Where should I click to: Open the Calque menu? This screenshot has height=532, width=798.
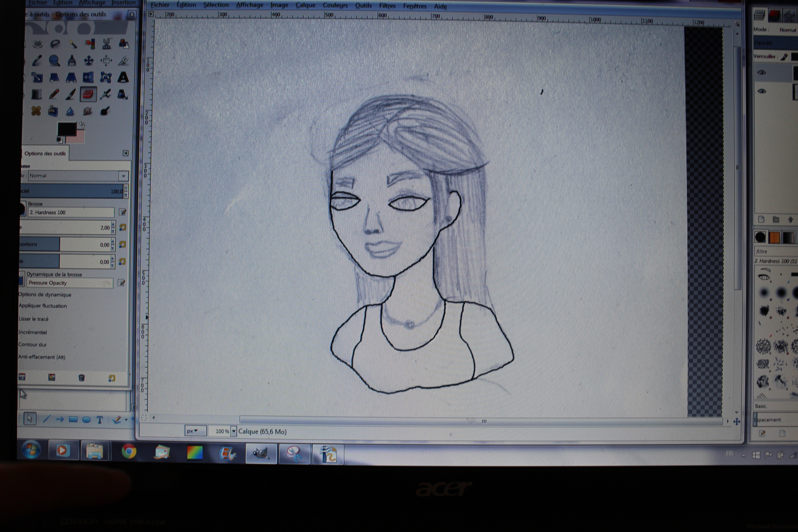pos(305,6)
